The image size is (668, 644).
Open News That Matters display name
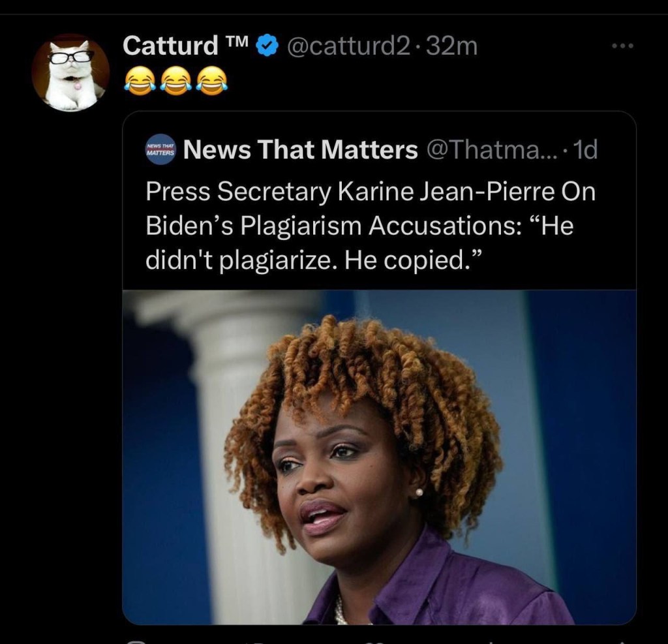click(x=300, y=149)
